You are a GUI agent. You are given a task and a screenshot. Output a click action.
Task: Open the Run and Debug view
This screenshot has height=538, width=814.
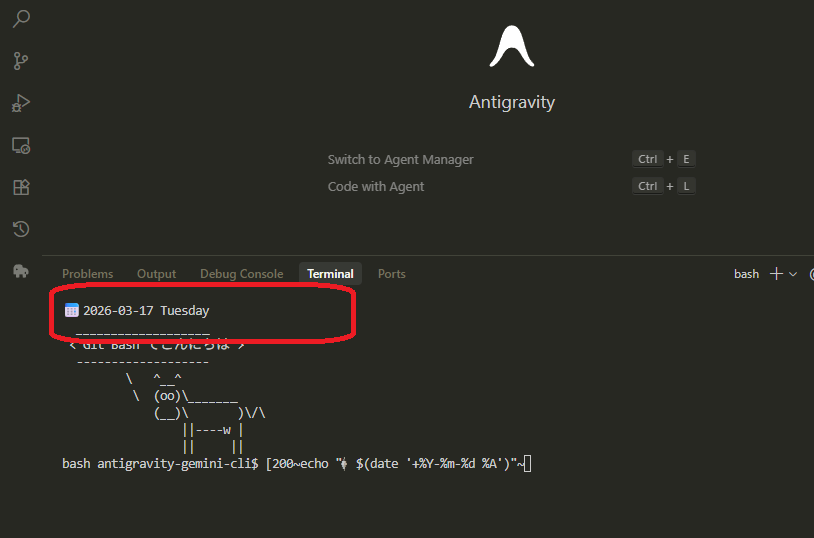[21, 103]
